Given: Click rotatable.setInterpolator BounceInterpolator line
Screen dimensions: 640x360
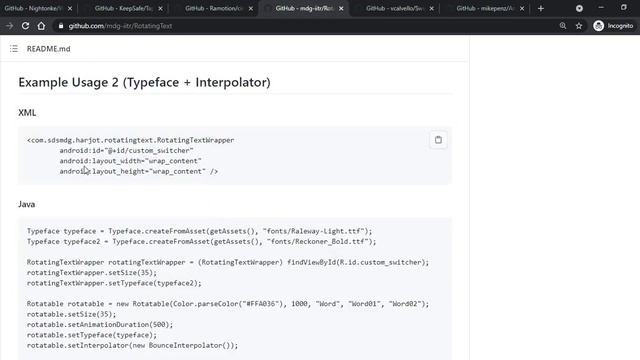Looking at the screenshot, I should [x=133, y=345].
